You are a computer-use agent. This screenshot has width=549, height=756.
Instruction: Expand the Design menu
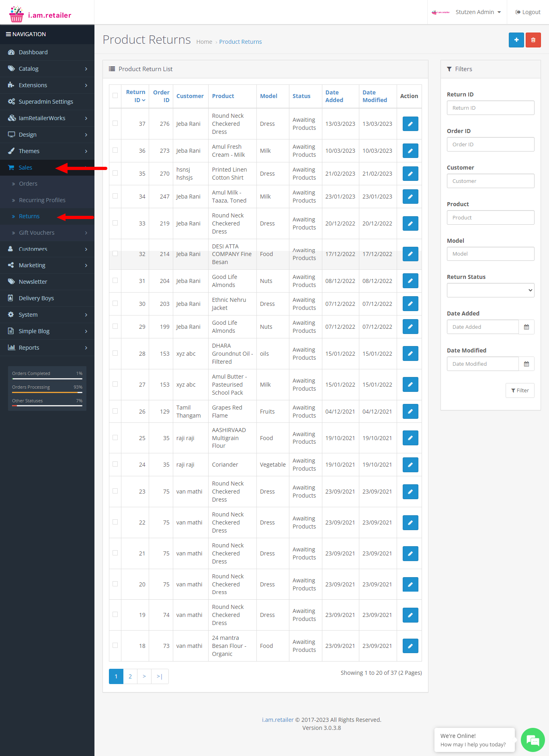click(x=47, y=135)
